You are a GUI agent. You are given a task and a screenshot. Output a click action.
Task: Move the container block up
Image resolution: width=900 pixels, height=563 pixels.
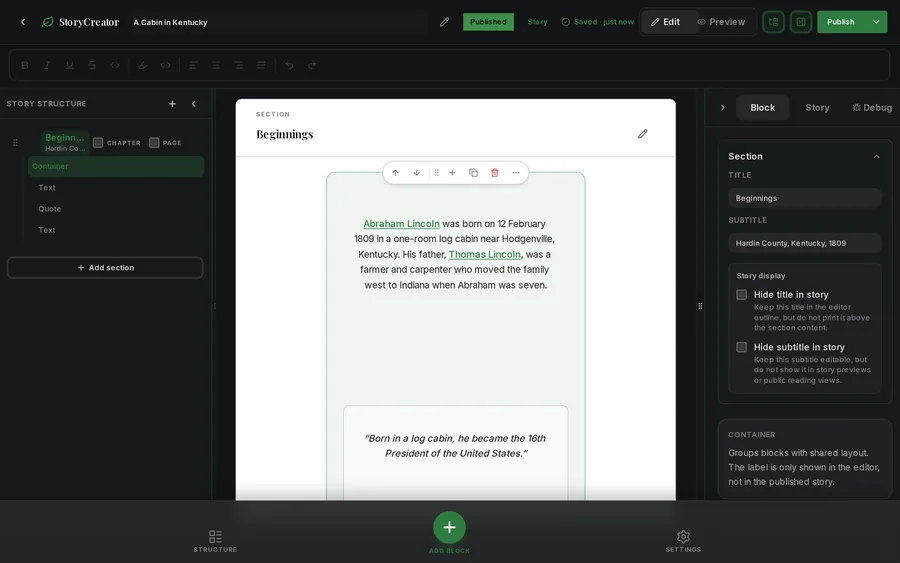[395, 173]
